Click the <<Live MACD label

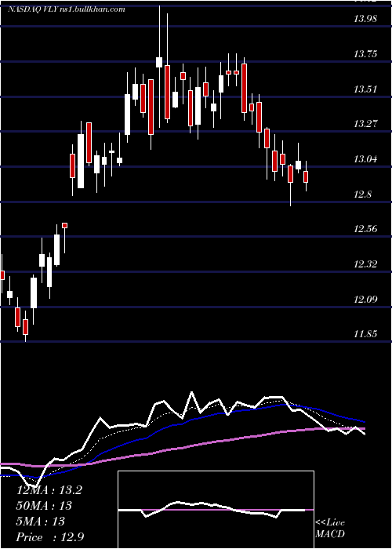point(330,529)
